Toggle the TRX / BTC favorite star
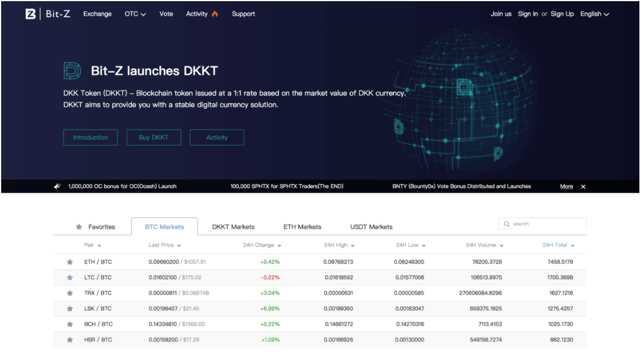This screenshot has width=644, height=354. pos(70,293)
